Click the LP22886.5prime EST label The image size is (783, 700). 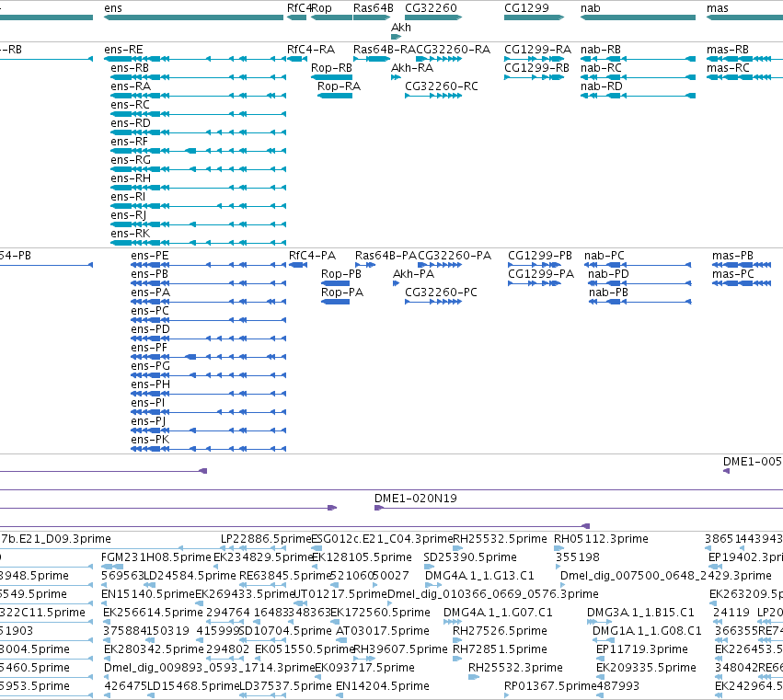[267, 539]
